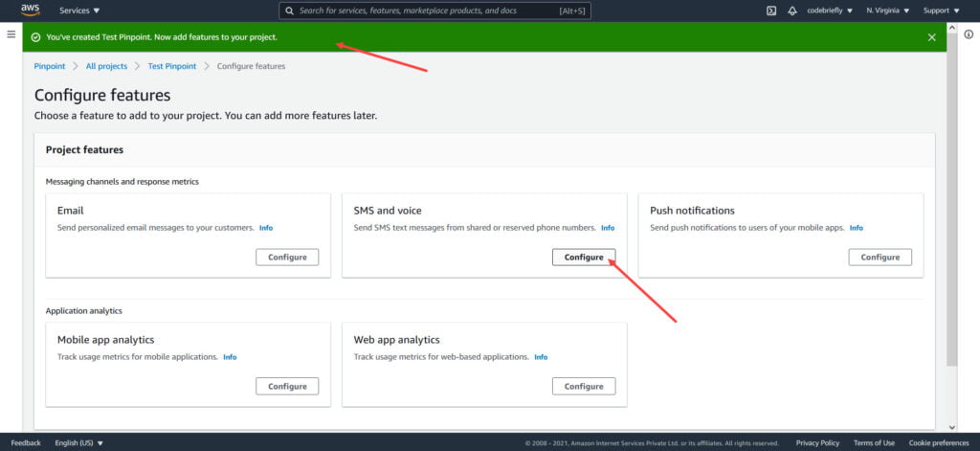Click the success check icon in banner
The height and width of the screenshot is (451, 980).
[x=35, y=37]
